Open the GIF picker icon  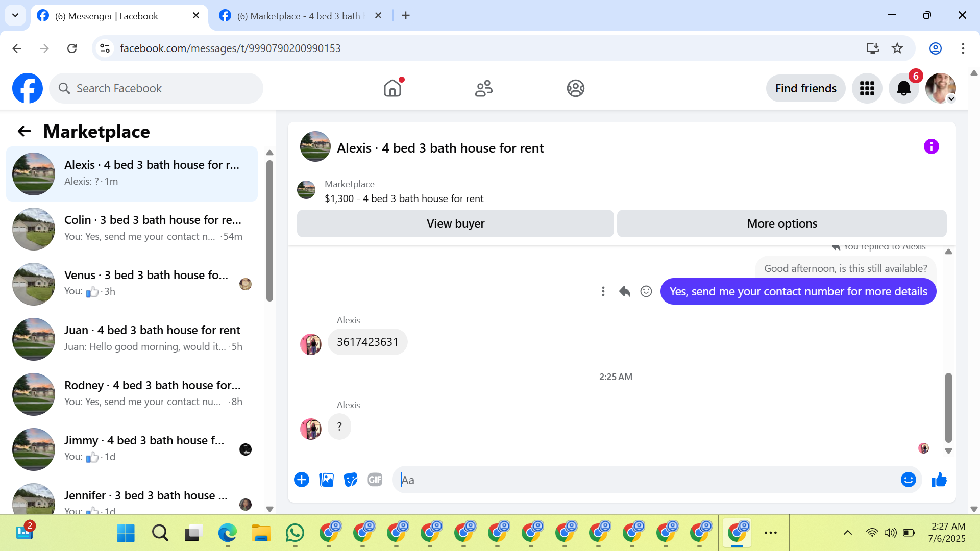point(375,480)
